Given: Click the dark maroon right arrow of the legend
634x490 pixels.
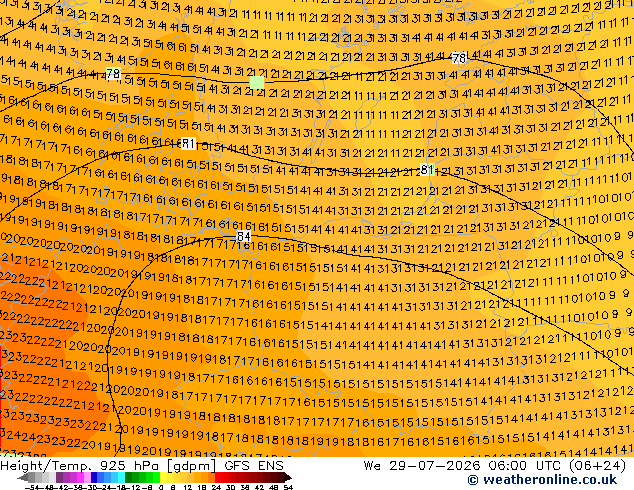Looking at the screenshot, I should pos(288,478).
